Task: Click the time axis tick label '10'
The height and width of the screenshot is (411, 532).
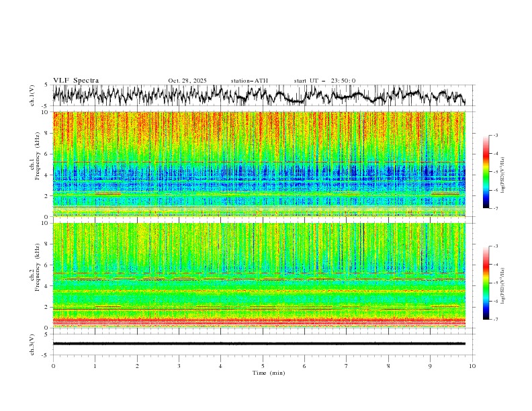Action: 472,366
